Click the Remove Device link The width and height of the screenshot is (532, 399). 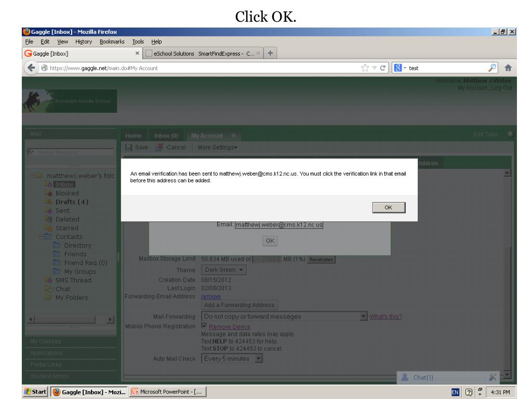(230, 326)
